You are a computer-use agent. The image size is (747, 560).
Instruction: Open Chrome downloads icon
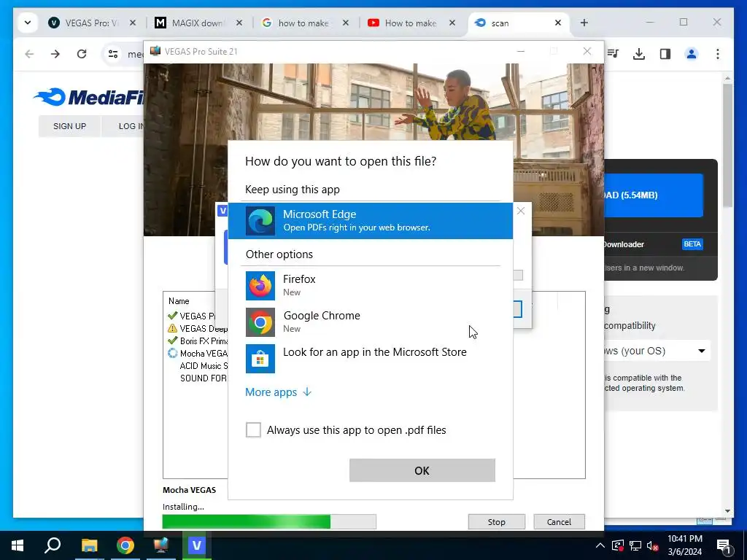click(x=639, y=54)
